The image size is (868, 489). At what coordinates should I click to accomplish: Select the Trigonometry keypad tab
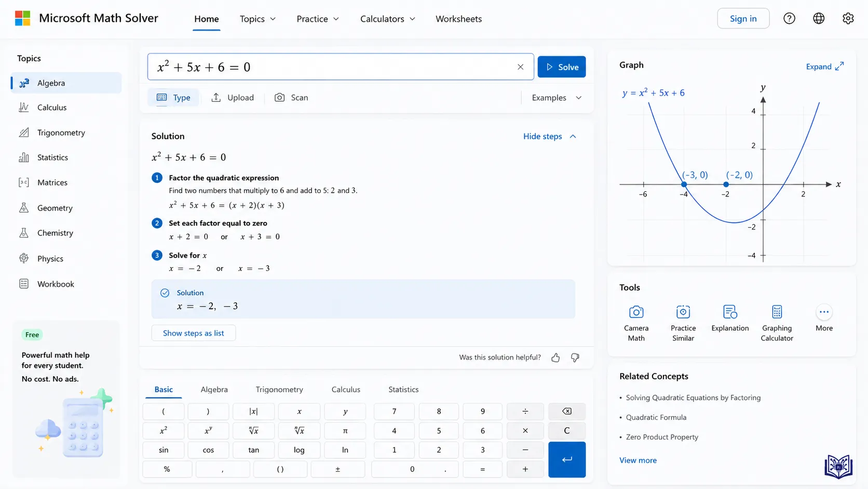click(279, 389)
